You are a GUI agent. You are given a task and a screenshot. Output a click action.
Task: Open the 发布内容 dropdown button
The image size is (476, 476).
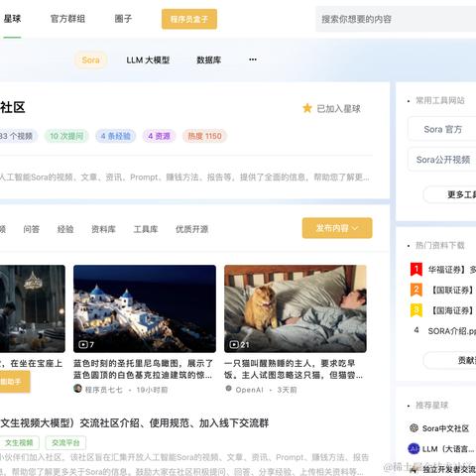337,228
